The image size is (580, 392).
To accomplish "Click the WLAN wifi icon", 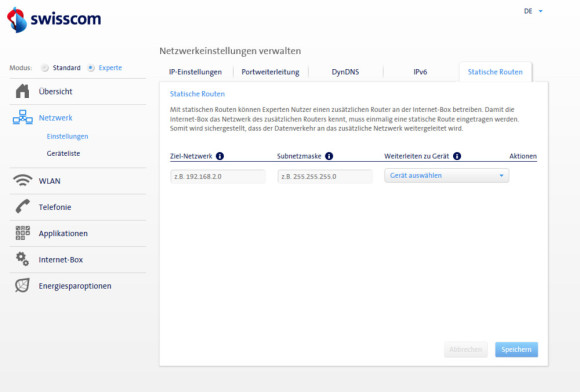I will click(x=23, y=180).
